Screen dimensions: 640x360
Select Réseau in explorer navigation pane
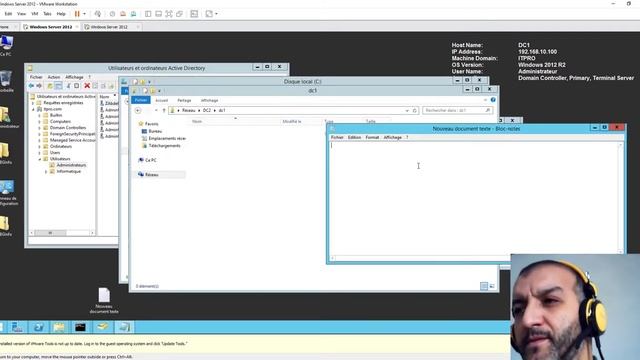click(151, 175)
